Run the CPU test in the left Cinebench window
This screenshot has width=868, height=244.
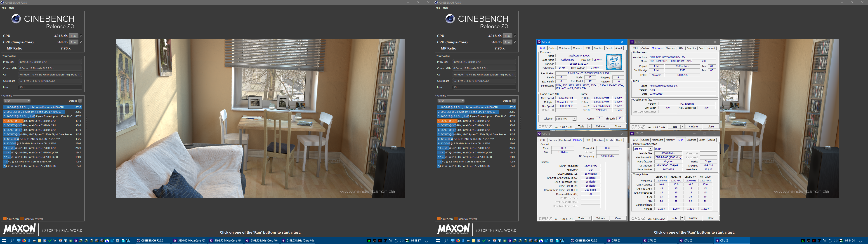pyautogui.click(x=73, y=36)
